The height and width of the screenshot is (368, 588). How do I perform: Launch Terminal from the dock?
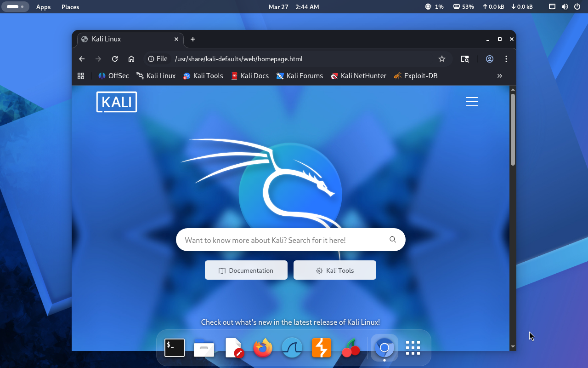click(175, 348)
